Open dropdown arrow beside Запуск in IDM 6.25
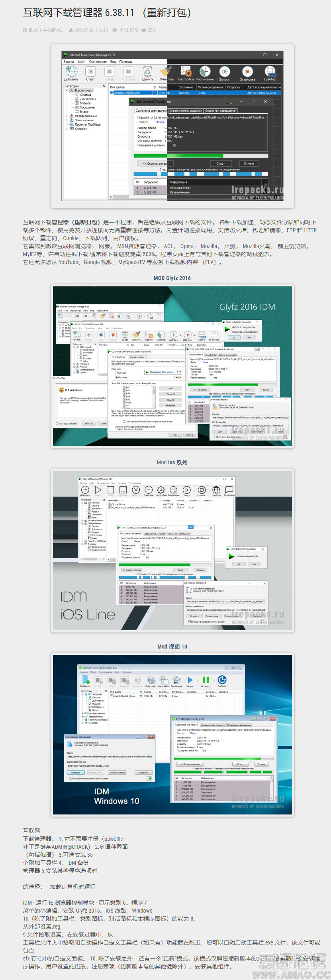Image resolution: width=331 pixels, height=980 pixels. [194, 491]
